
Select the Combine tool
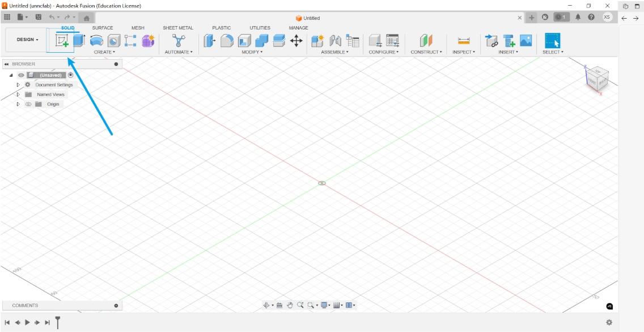click(262, 41)
